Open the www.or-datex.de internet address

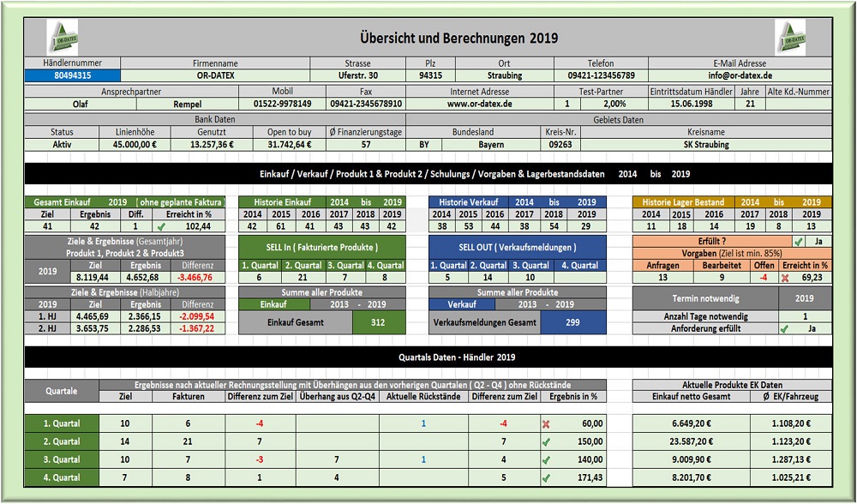click(x=479, y=104)
